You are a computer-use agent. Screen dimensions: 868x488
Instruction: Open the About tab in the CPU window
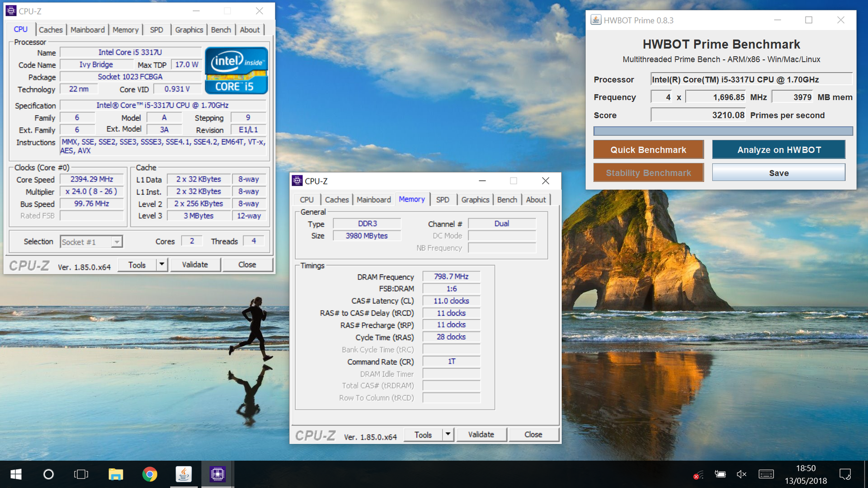250,30
